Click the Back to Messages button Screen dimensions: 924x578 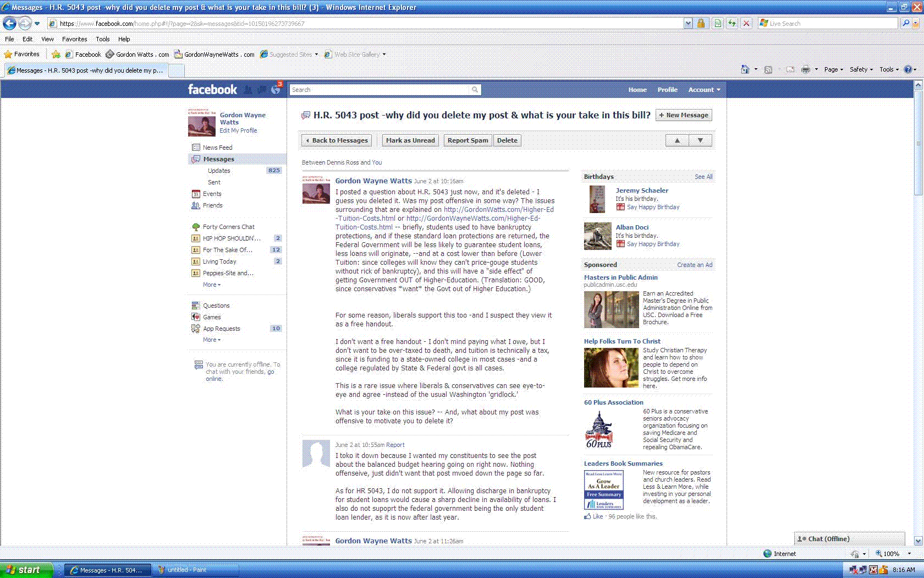pos(337,140)
